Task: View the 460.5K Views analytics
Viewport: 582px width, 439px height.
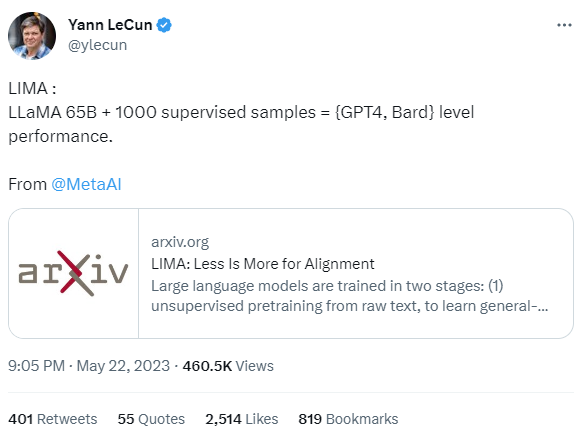Action: coord(228,366)
